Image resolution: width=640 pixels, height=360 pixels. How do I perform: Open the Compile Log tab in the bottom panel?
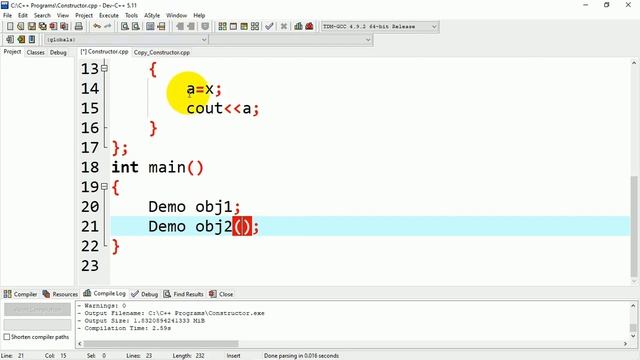coord(104,293)
